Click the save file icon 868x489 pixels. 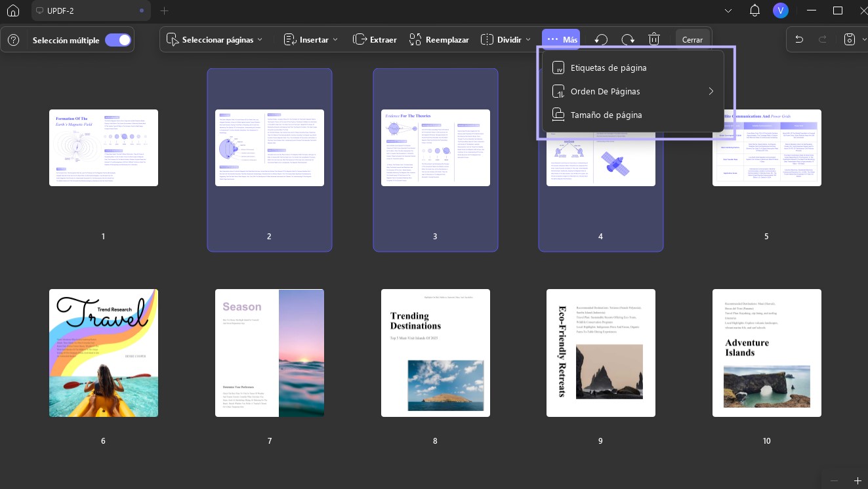pyautogui.click(x=849, y=39)
